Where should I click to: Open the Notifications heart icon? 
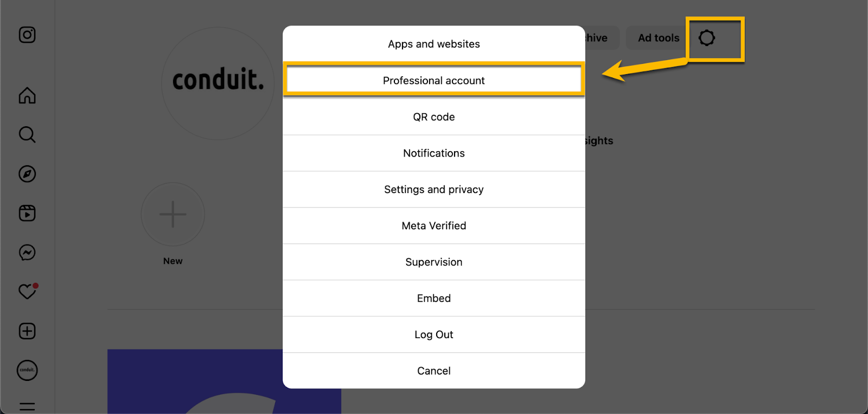pos(27,292)
